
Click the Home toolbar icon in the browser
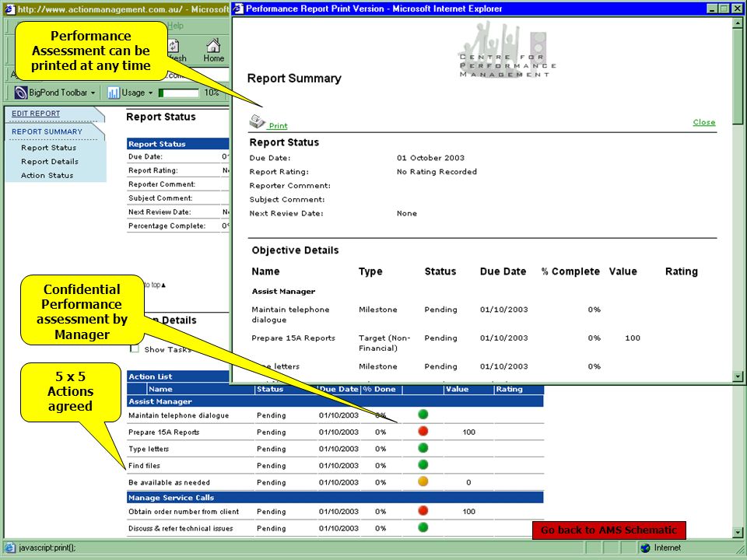click(213, 51)
